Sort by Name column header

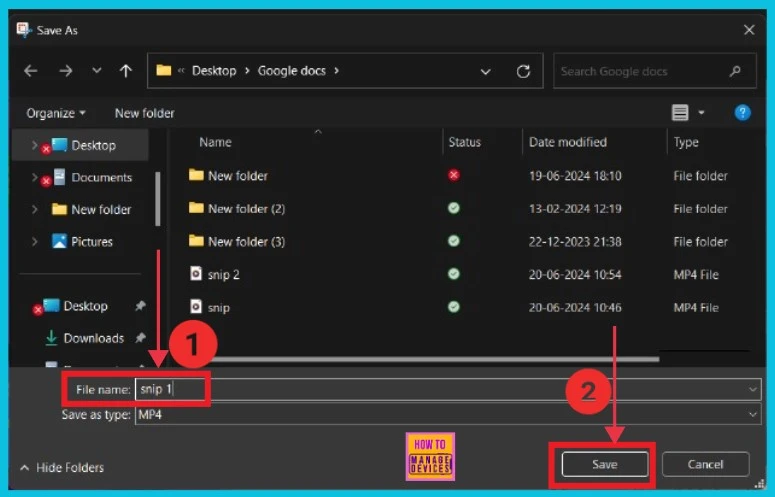pyautogui.click(x=215, y=142)
